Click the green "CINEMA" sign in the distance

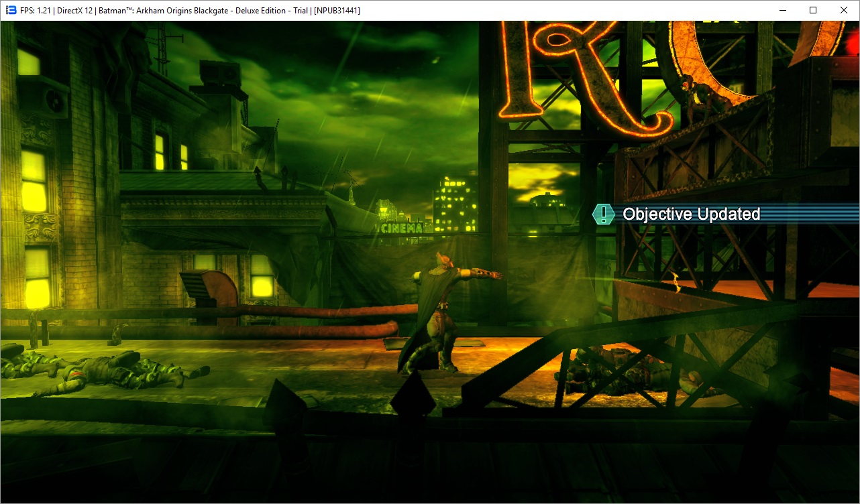(x=403, y=228)
